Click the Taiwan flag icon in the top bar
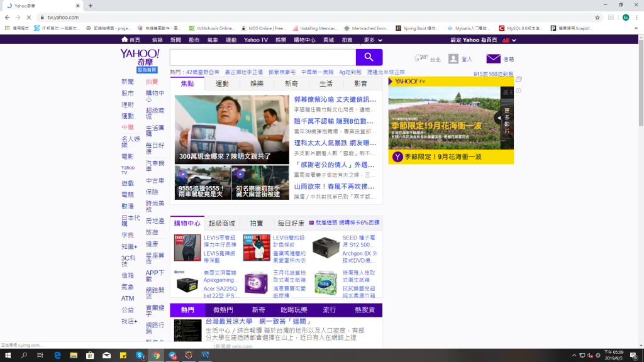644x362 pixels. tap(506, 40)
